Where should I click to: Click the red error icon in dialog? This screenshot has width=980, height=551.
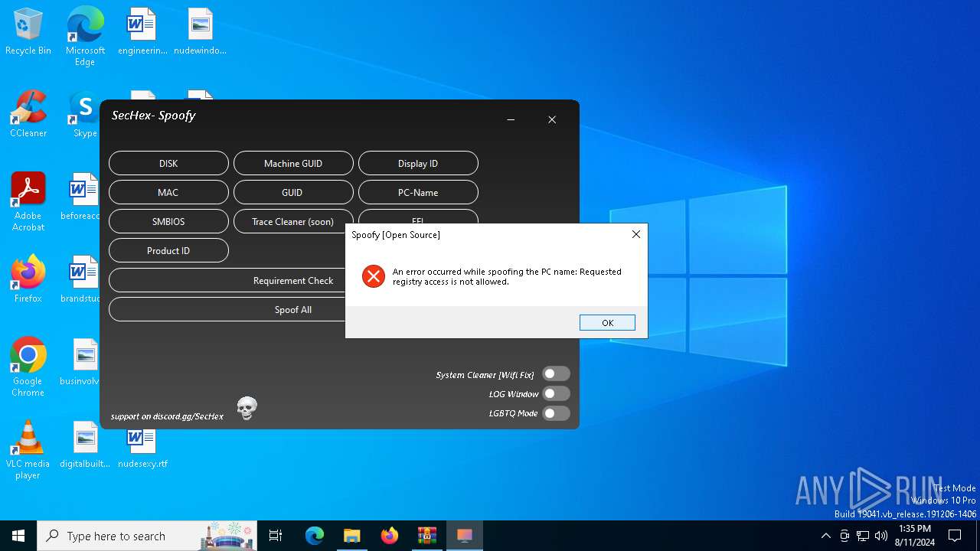pos(374,276)
